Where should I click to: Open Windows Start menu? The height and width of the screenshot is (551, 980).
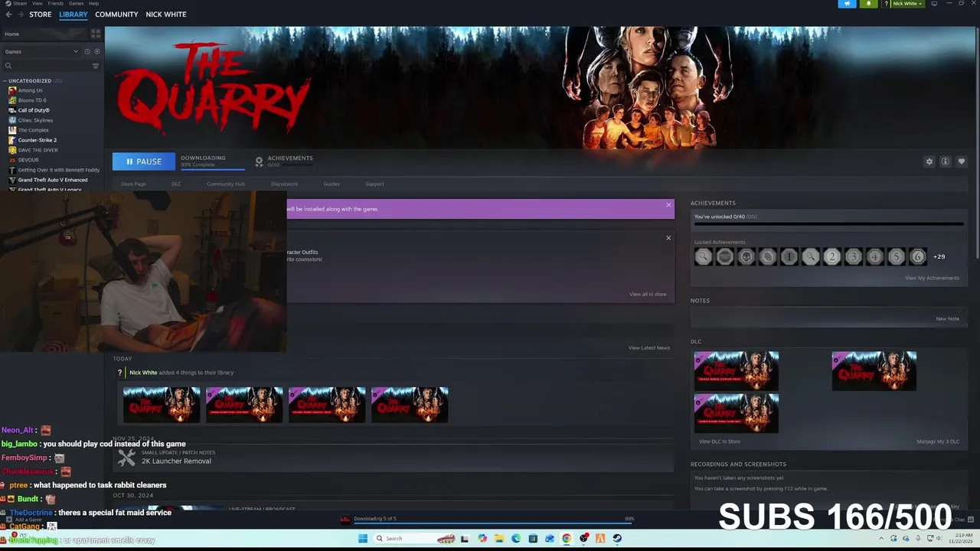tap(363, 539)
